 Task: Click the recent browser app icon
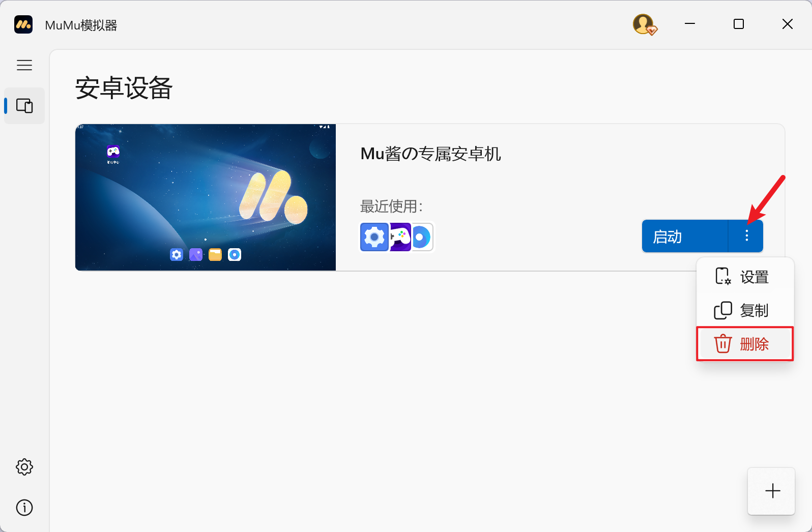point(422,237)
